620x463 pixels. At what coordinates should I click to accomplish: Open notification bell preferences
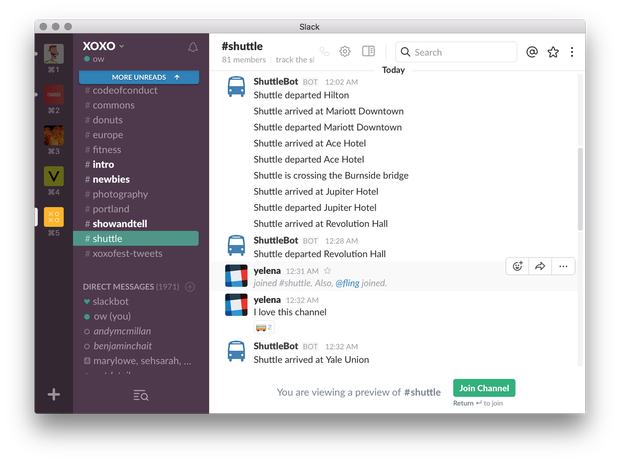coord(193,47)
